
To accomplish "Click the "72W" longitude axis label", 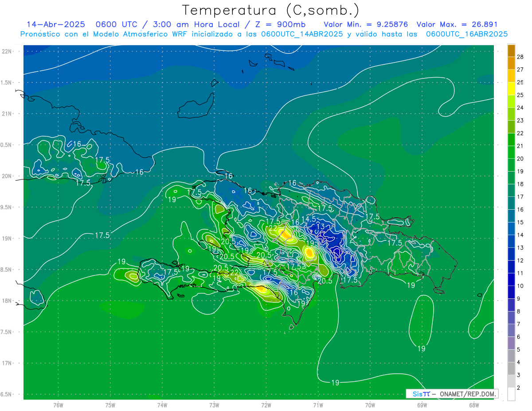I will (x=266, y=405).
